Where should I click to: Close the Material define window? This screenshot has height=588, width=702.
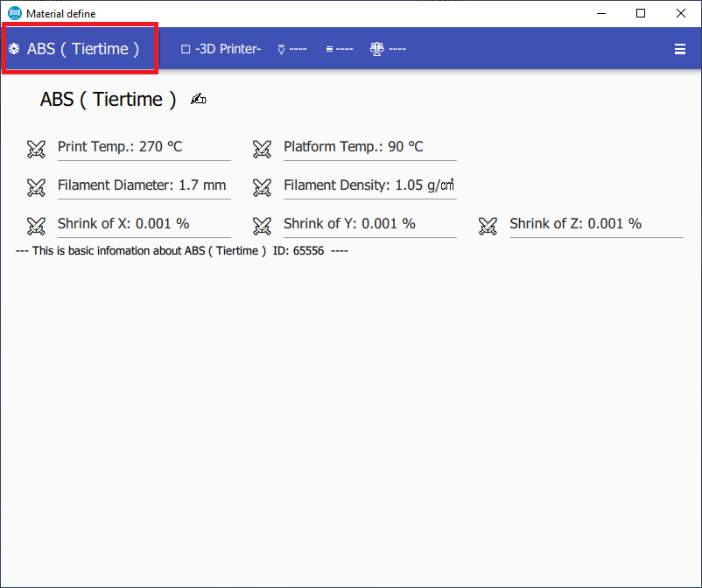pyautogui.click(x=680, y=13)
